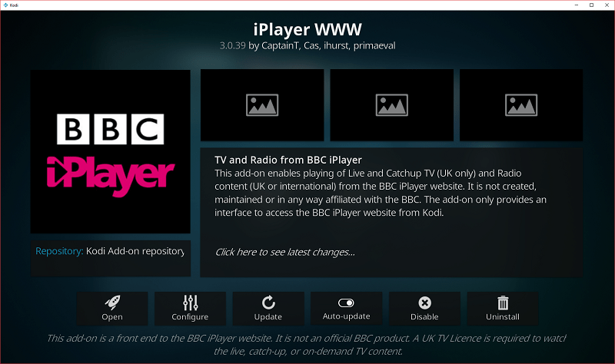Maximize the Kodi window
The image size is (615, 364).
591,5
